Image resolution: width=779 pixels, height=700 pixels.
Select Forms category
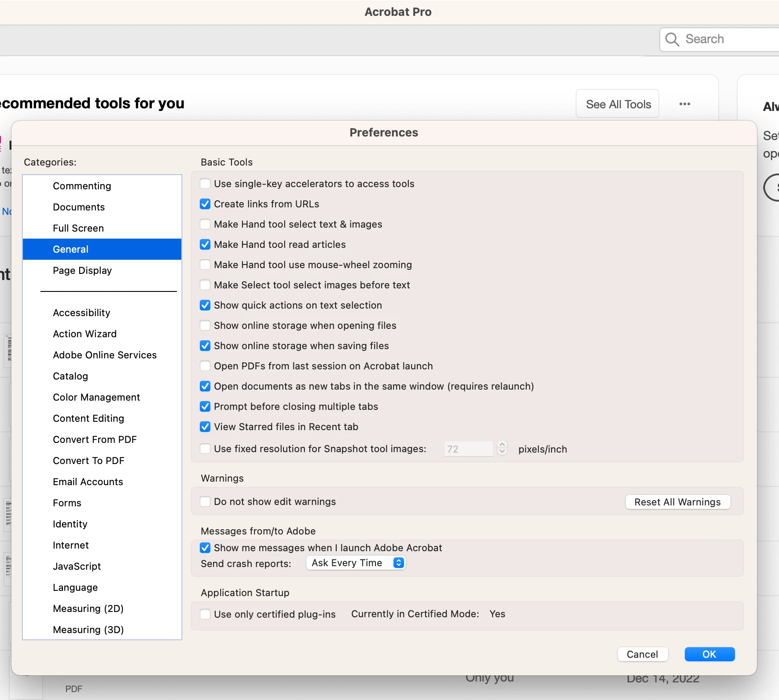(102, 503)
